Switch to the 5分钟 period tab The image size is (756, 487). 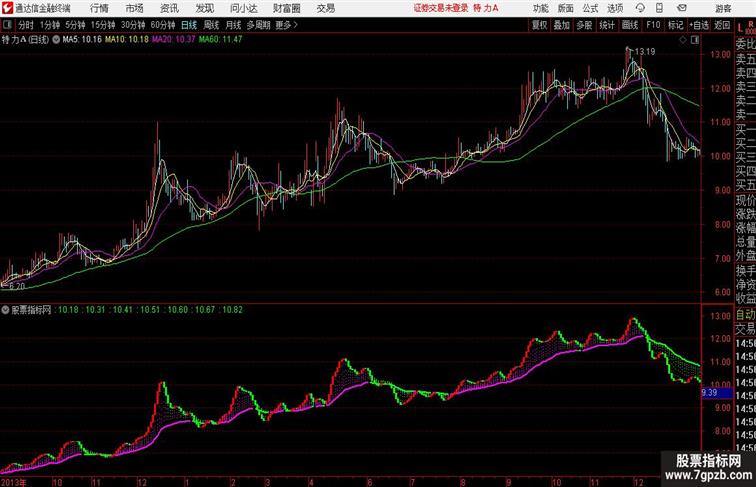pos(75,25)
